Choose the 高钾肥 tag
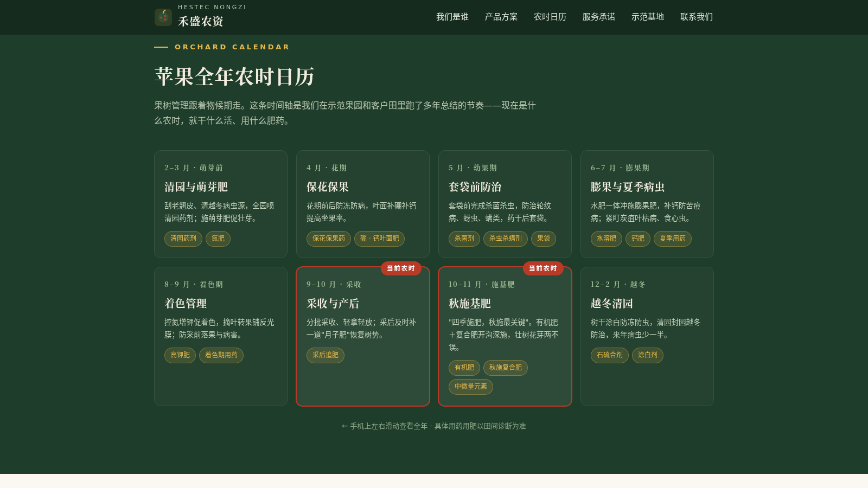Screen dimensions: 868x488 coord(180,355)
